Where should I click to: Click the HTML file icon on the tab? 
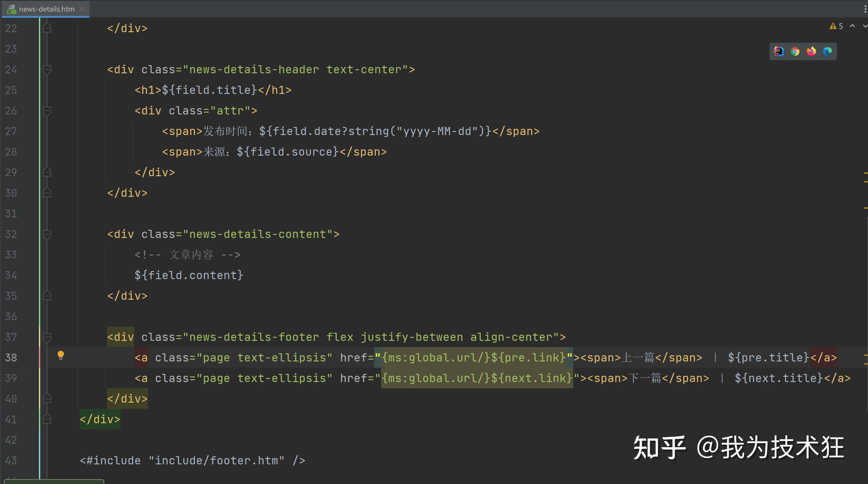click(11, 9)
